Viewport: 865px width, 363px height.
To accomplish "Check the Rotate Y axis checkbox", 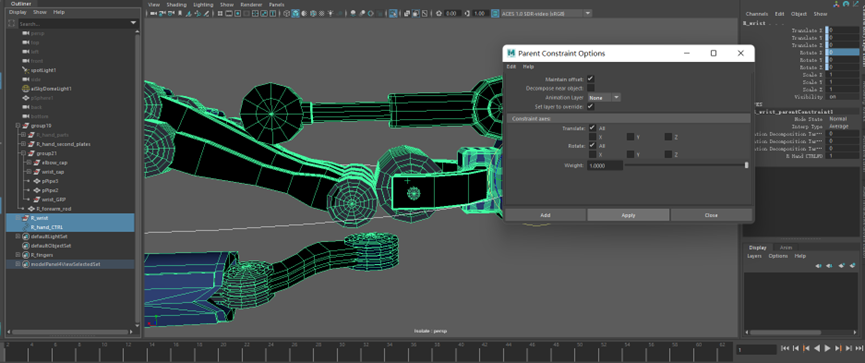I will click(630, 154).
